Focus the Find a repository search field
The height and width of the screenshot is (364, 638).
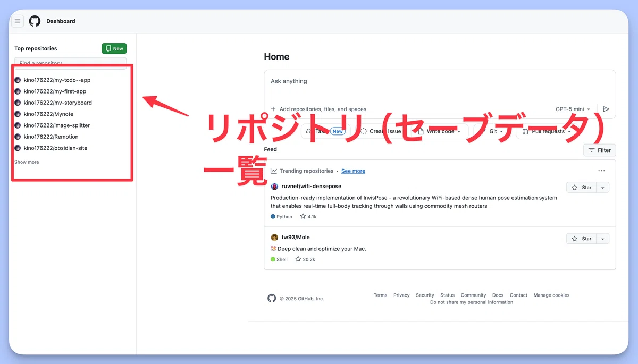coord(71,63)
